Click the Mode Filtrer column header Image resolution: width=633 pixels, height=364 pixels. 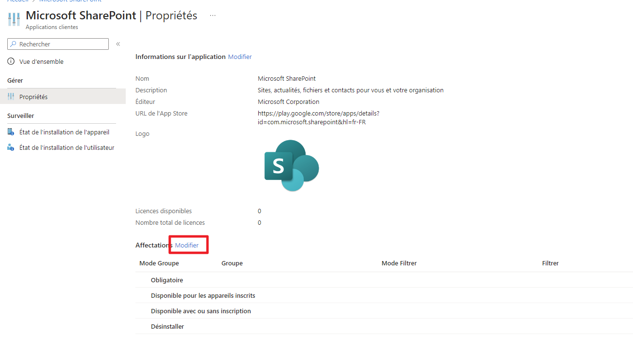tap(399, 263)
